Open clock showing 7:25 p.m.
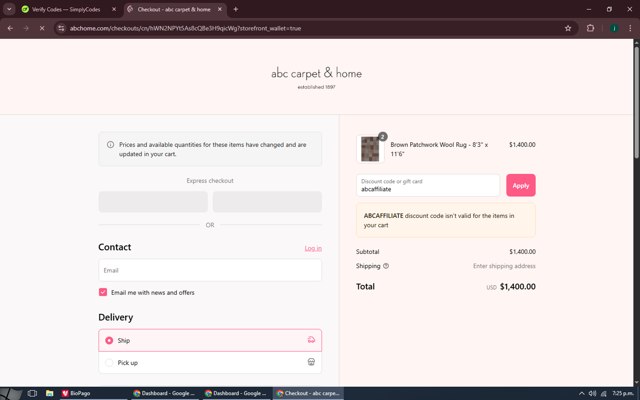Viewport: 640px width, 400px height. click(622, 393)
